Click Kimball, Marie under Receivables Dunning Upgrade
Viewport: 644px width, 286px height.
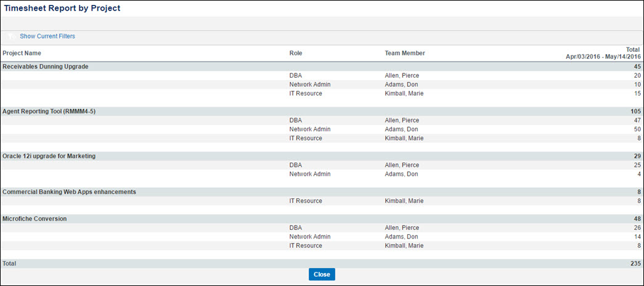pos(404,94)
